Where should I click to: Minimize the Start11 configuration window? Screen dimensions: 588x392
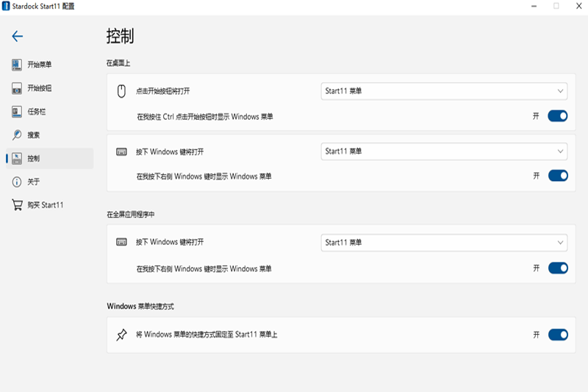pos(534,6)
